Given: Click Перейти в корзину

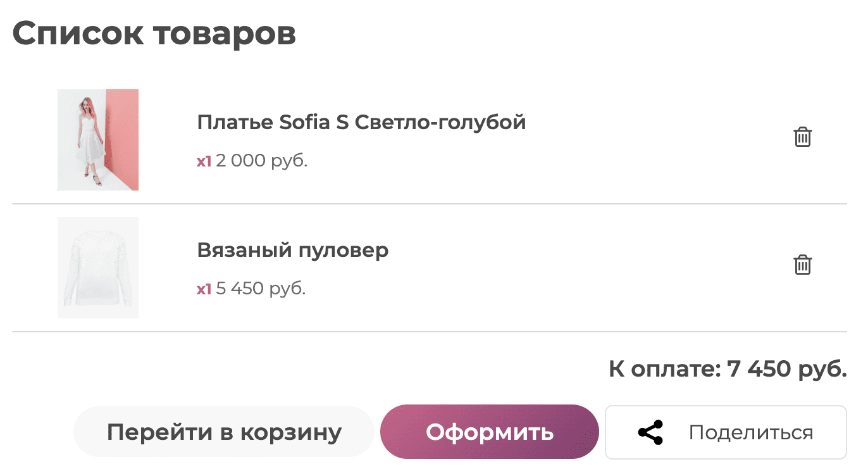Looking at the screenshot, I should click(225, 432).
